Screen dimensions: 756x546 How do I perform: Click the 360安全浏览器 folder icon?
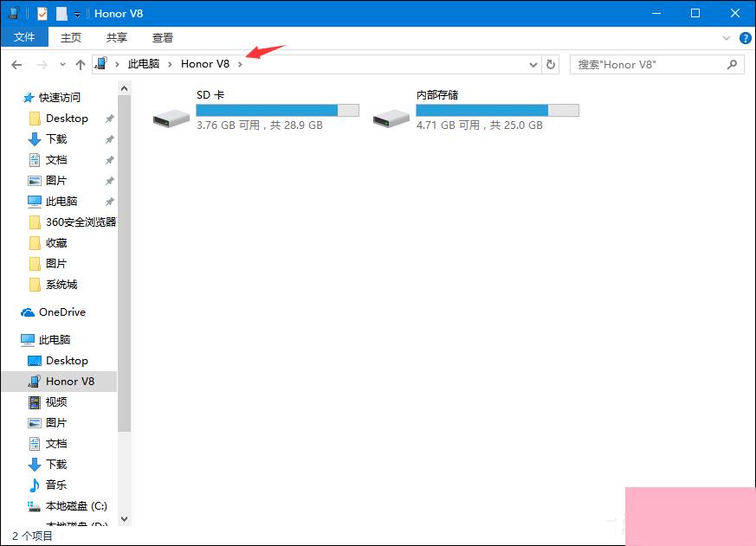[x=35, y=222]
